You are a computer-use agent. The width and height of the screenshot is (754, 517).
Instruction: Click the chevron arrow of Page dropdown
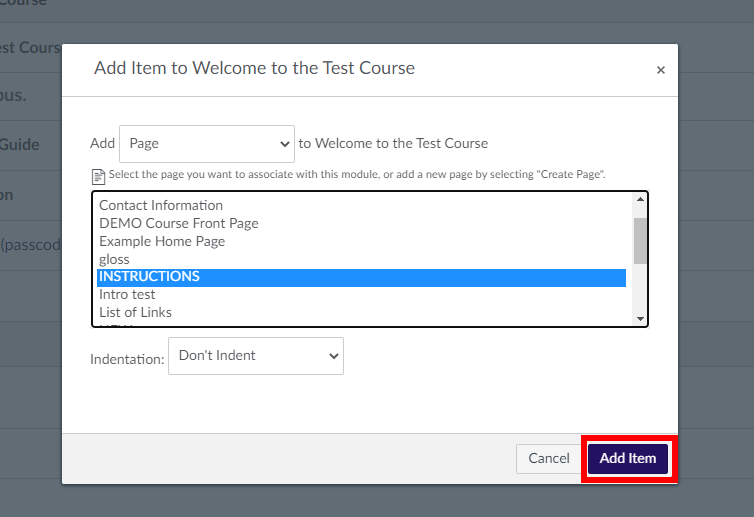pyautogui.click(x=285, y=144)
